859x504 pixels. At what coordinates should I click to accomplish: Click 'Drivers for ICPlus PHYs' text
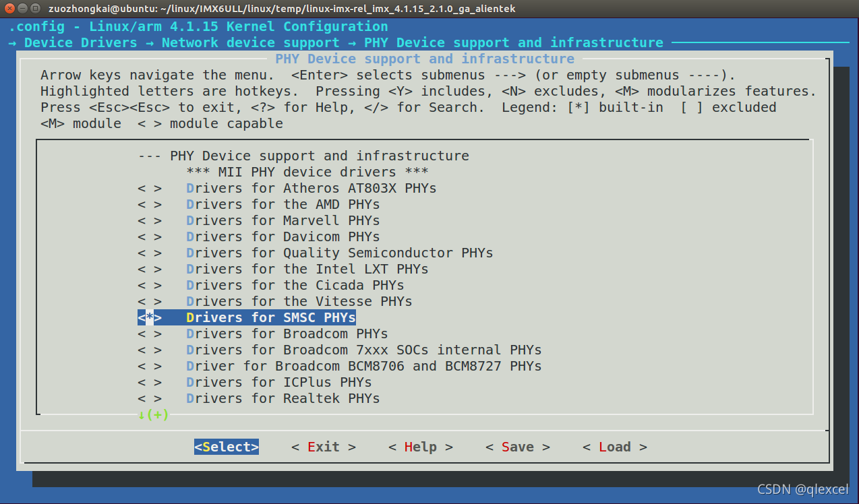[x=279, y=382]
